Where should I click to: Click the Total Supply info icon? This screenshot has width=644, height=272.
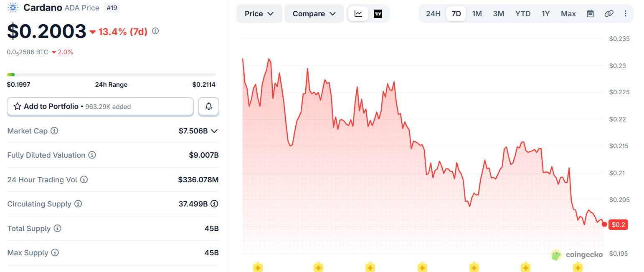[58, 229]
